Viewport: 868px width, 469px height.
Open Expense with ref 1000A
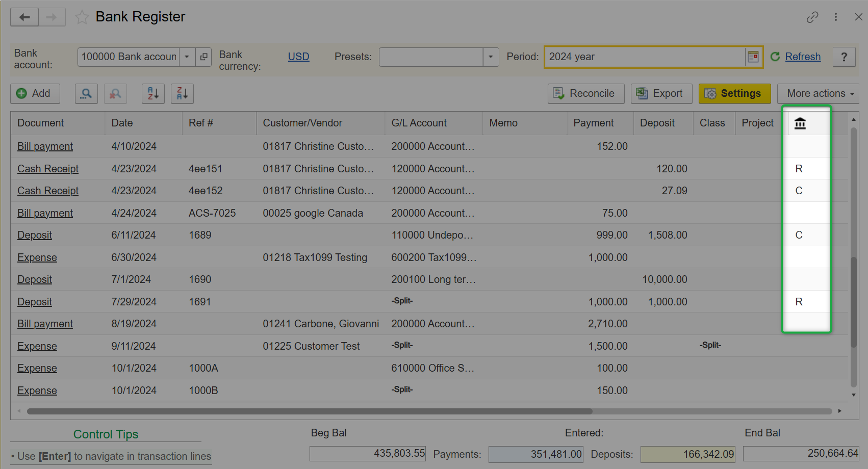[x=37, y=369]
